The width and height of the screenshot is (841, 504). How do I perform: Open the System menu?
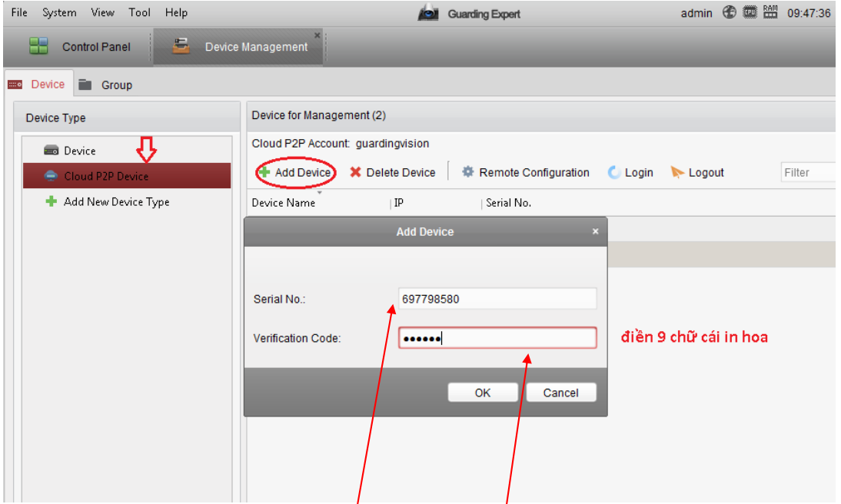59,12
